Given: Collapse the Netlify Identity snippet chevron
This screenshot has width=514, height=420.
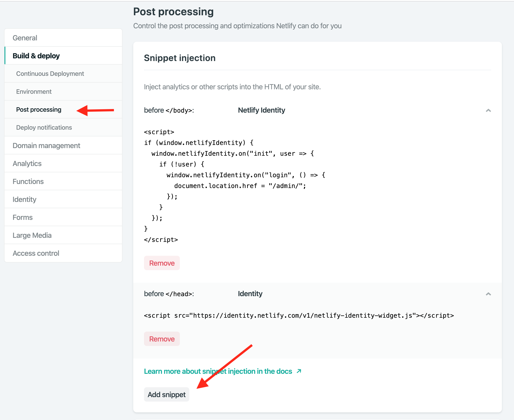Looking at the screenshot, I should (x=488, y=110).
